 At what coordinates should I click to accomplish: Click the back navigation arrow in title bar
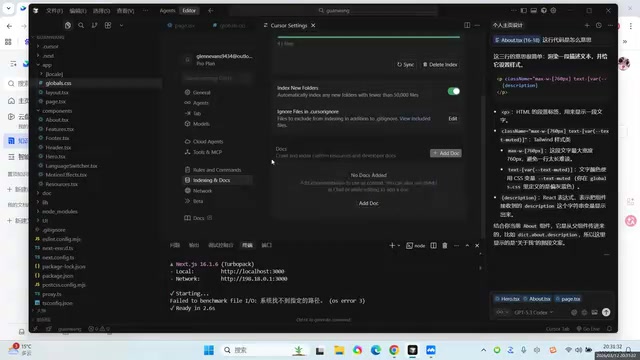211,11
